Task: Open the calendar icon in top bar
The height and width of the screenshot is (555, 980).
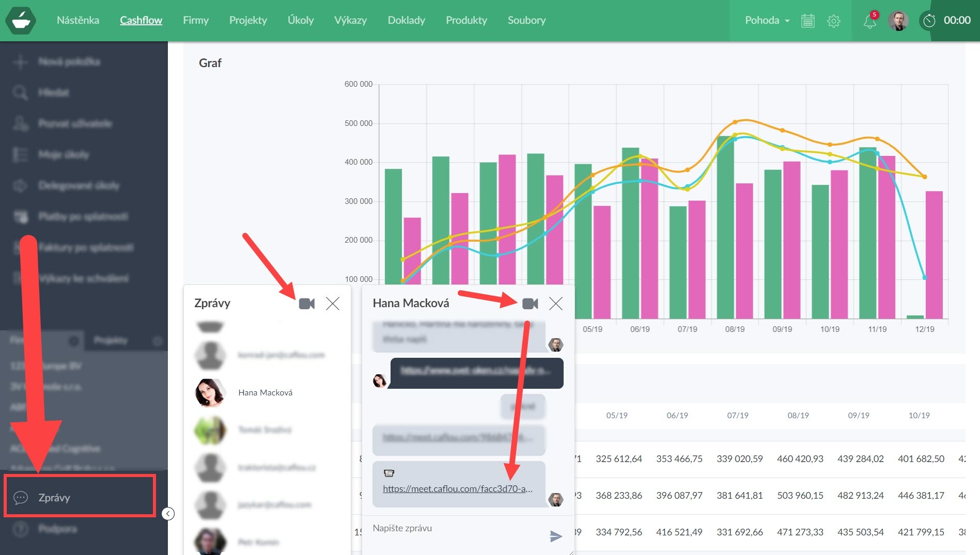Action: [807, 21]
